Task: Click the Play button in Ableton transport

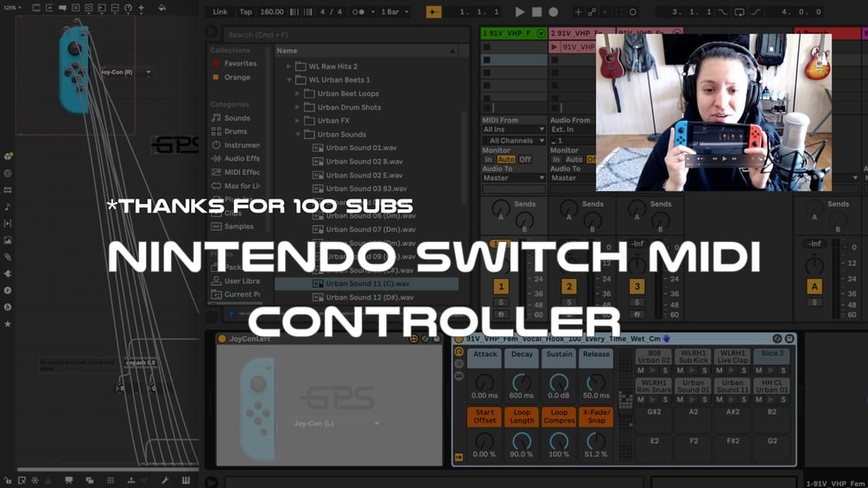Action: [519, 11]
